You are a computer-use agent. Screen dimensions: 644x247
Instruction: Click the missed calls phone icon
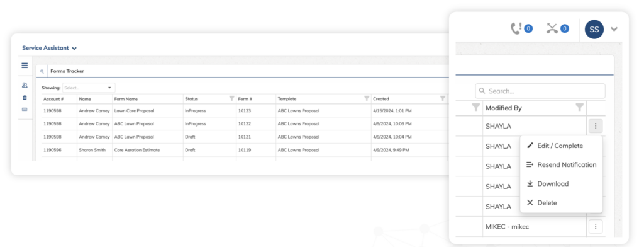point(516,28)
